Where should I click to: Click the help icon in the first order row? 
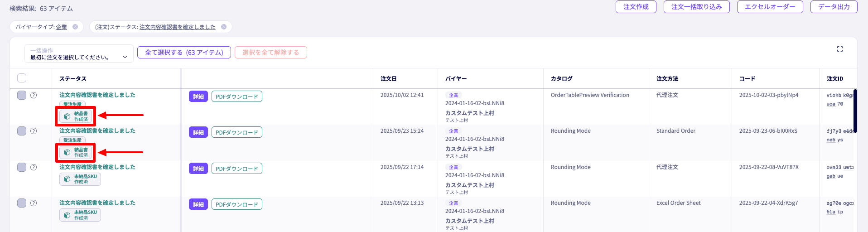point(34,95)
